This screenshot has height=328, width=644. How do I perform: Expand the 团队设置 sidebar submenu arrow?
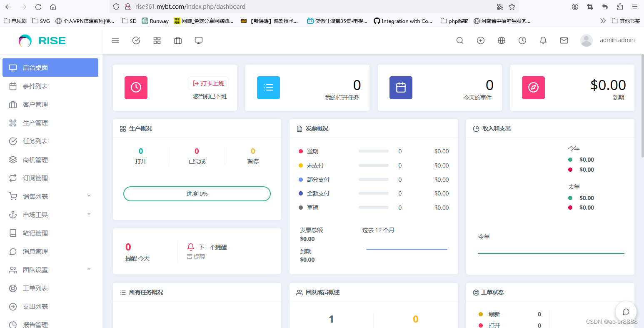(x=89, y=269)
